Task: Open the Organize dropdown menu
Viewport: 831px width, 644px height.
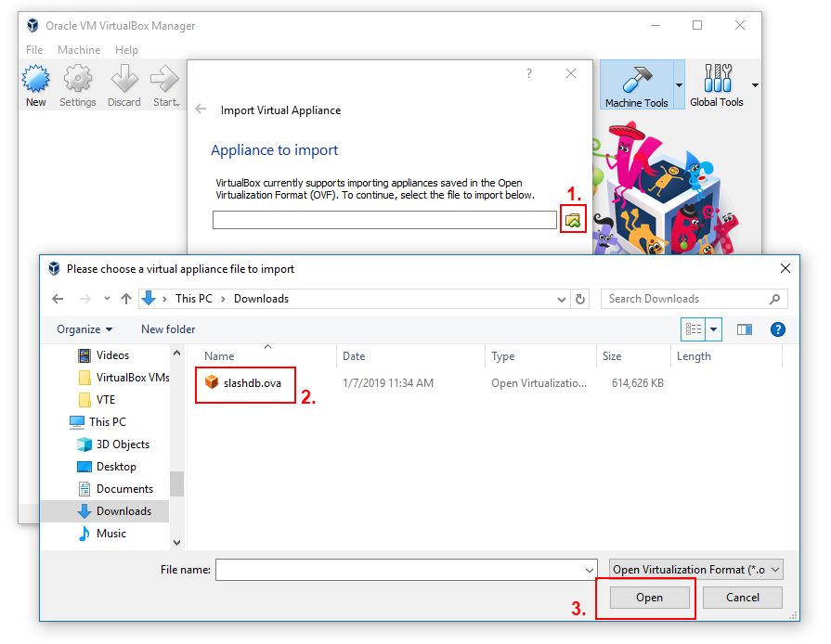Action: [x=84, y=329]
